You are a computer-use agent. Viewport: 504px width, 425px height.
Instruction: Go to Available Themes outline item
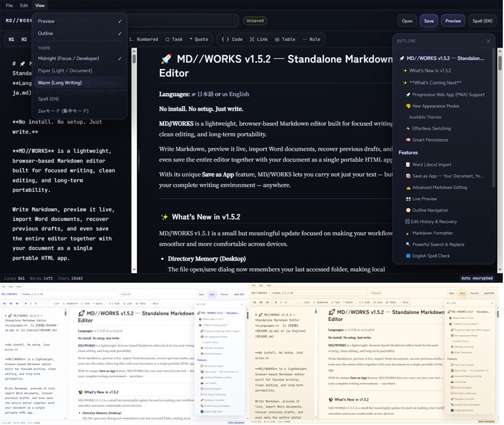425,117
